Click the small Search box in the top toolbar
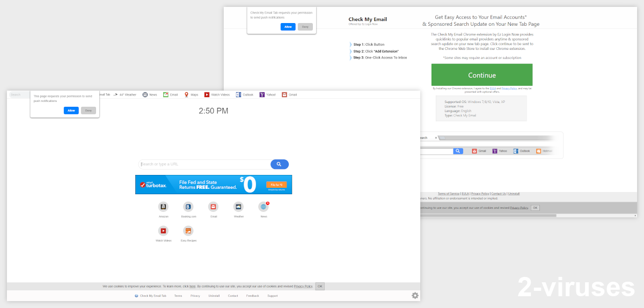This screenshot has height=308, width=644. pos(20,94)
